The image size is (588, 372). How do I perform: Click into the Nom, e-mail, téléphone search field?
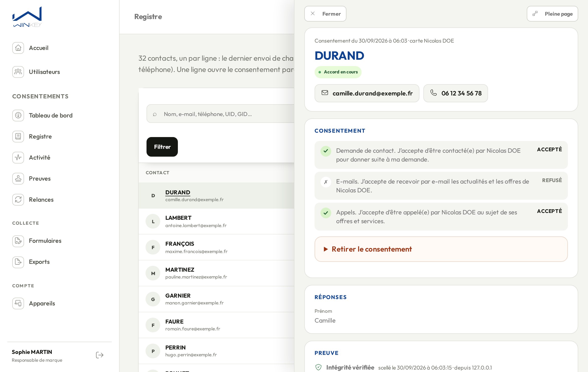[x=220, y=114]
